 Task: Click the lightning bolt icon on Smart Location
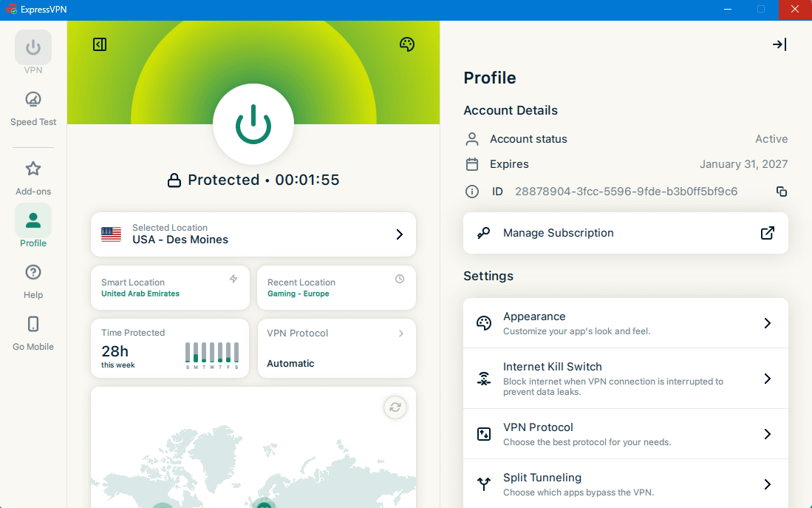[233, 279]
